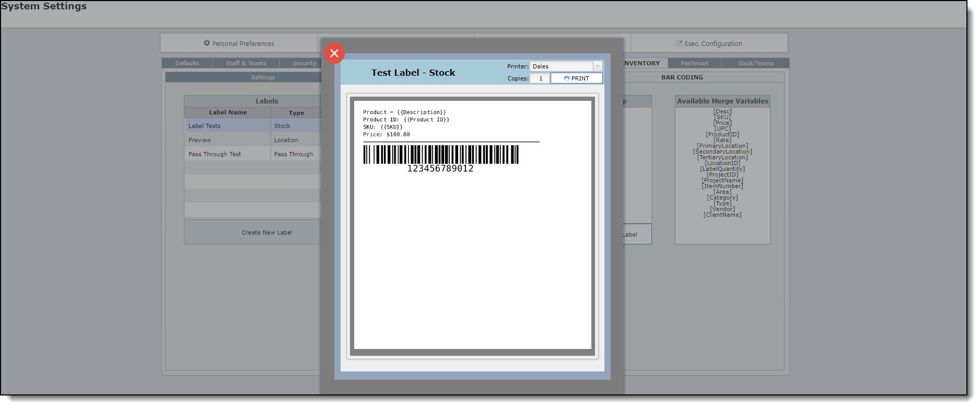Switch to the Defaults sub-tab
The width and height of the screenshot is (980, 408).
coord(187,63)
